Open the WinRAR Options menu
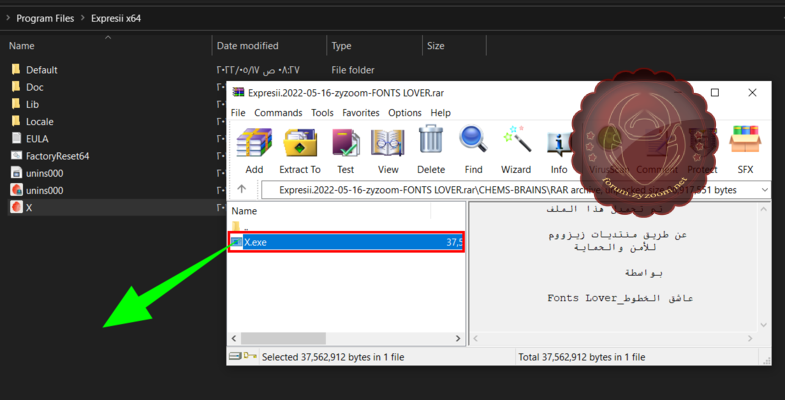Image resolution: width=785 pixels, height=400 pixels. pyautogui.click(x=405, y=113)
